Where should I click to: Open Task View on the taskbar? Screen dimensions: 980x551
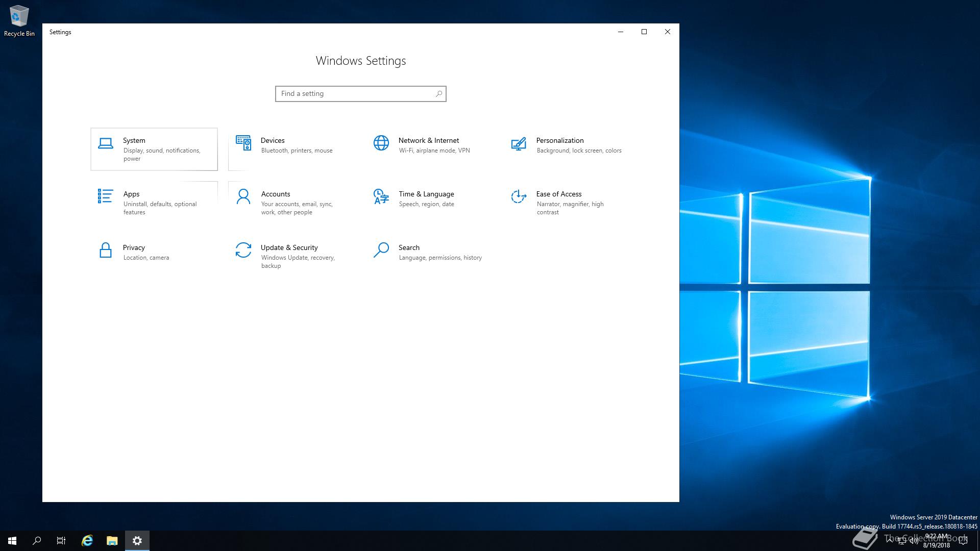pyautogui.click(x=61, y=541)
